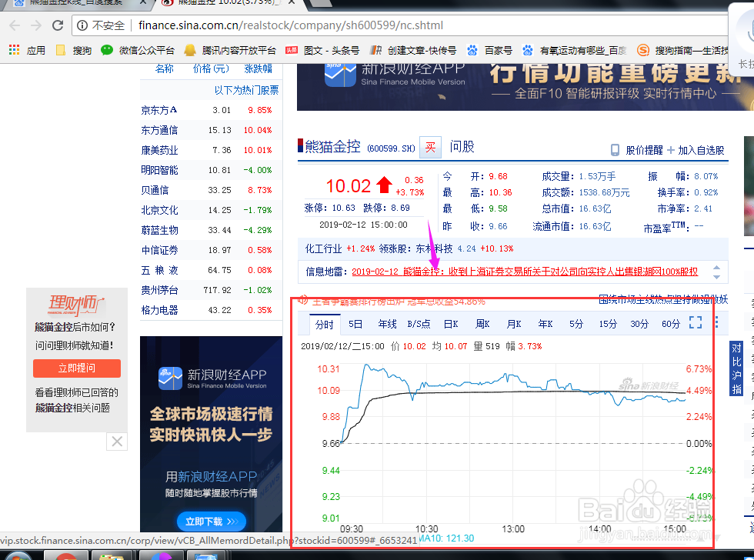754x560 pixels.
Task: Open the 百家号 bookmark
Action: click(x=489, y=50)
